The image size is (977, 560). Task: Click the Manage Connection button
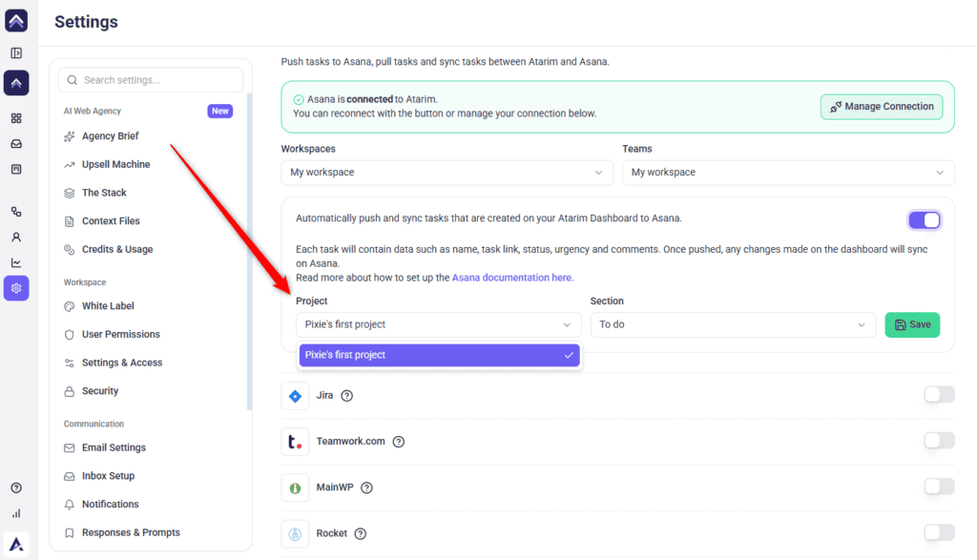point(882,107)
